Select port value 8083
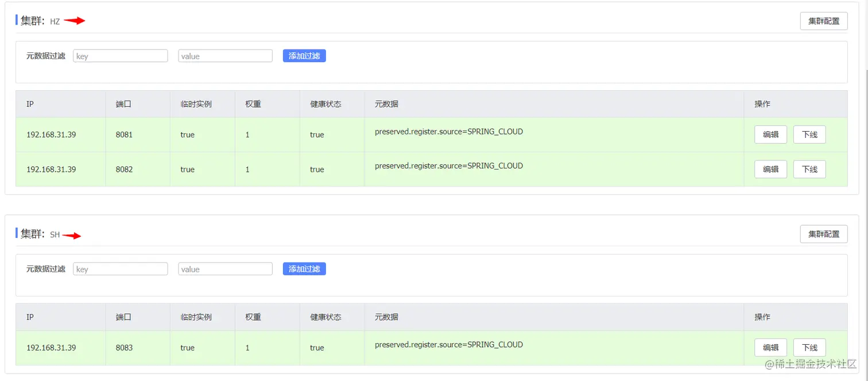 coord(124,348)
